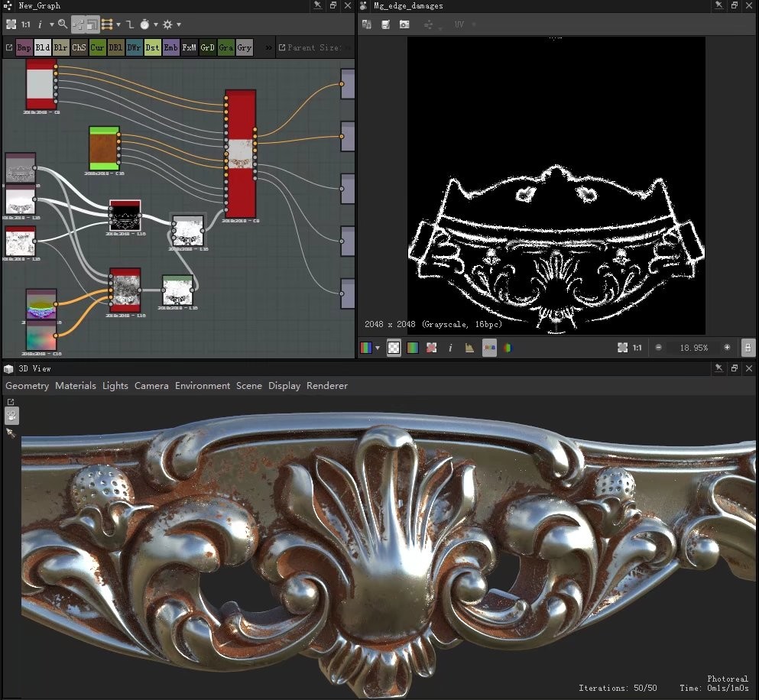Toggle the transparency checkerboard display
This screenshot has width=759, height=700.
click(x=394, y=348)
